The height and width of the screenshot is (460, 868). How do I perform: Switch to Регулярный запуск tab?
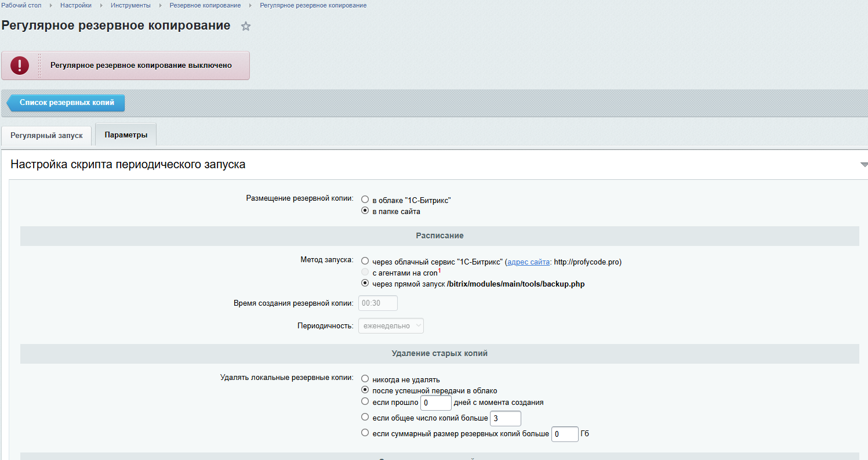tap(46, 135)
